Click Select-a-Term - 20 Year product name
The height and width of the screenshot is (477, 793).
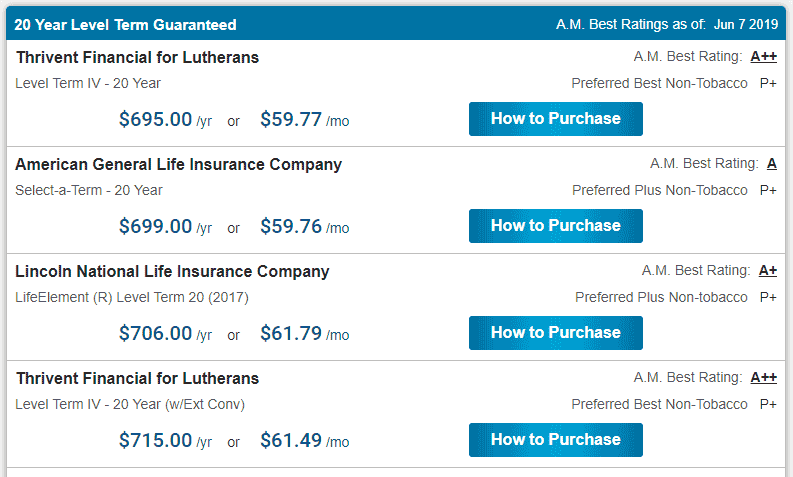point(89,190)
